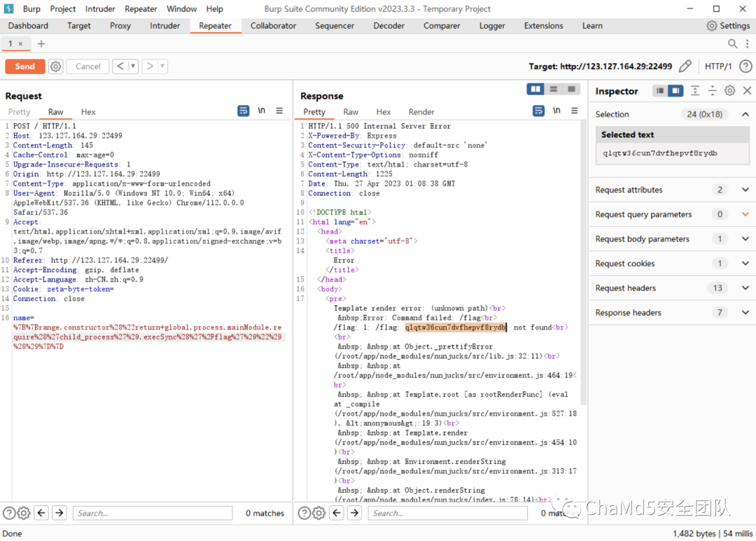The height and width of the screenshot is (541, 756).
Task: Search within Repeater tabs using magnifier
Action: coord(732,44)
